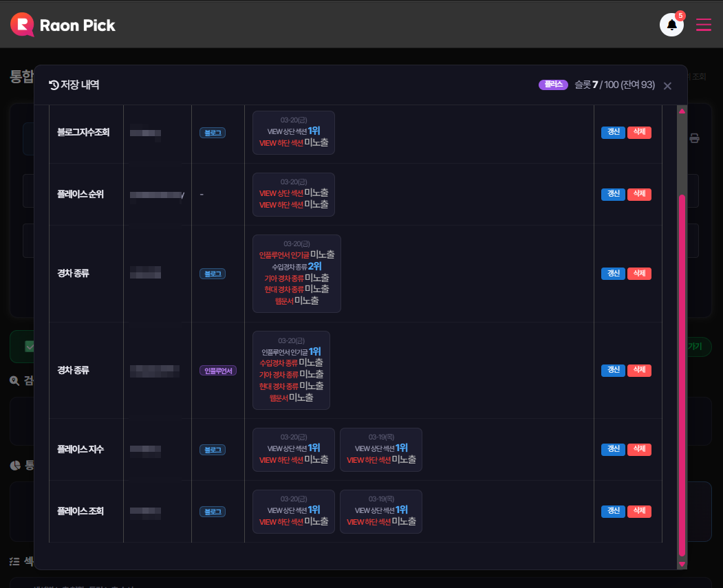723x588 pixels.
Task: Click the list scrollbar's down arrow
Action: pyautogui.click(x=682, y=564)
